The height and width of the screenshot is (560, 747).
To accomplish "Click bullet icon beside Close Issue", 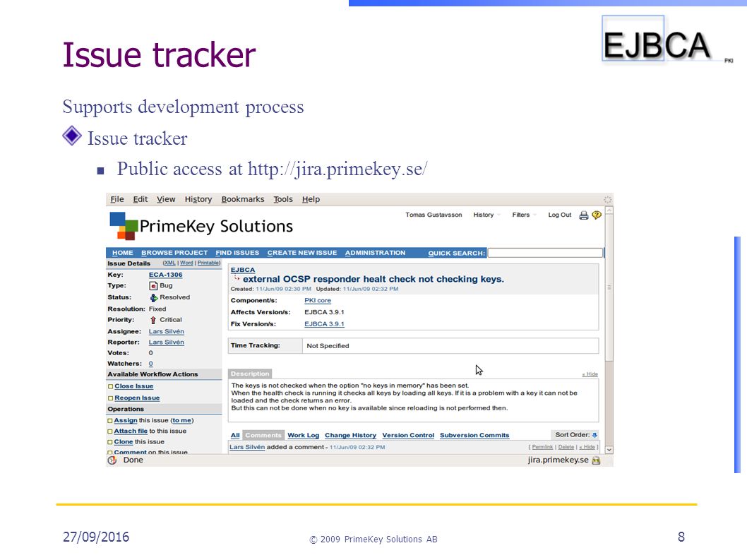I will (x=111, y=386).
